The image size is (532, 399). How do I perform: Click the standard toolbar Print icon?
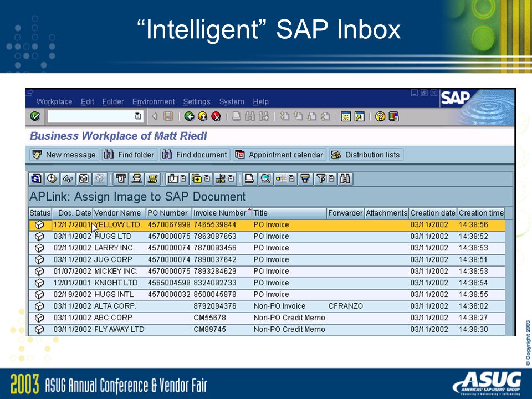[237, 116]
